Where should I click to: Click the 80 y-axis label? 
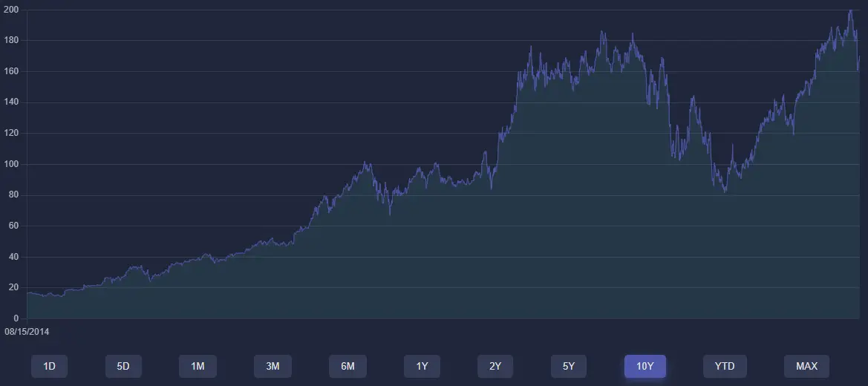coord(13,195)
